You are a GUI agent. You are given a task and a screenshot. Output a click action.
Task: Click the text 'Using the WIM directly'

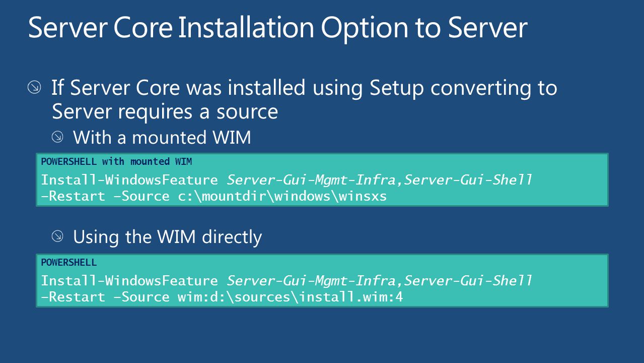[x=168, y=236]
